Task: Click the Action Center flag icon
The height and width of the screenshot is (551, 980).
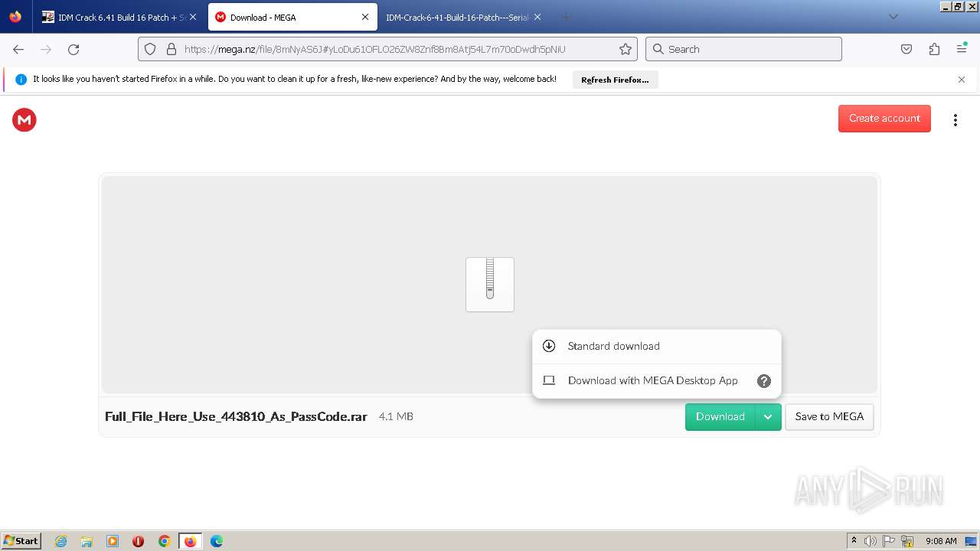Action: (889, 541)
